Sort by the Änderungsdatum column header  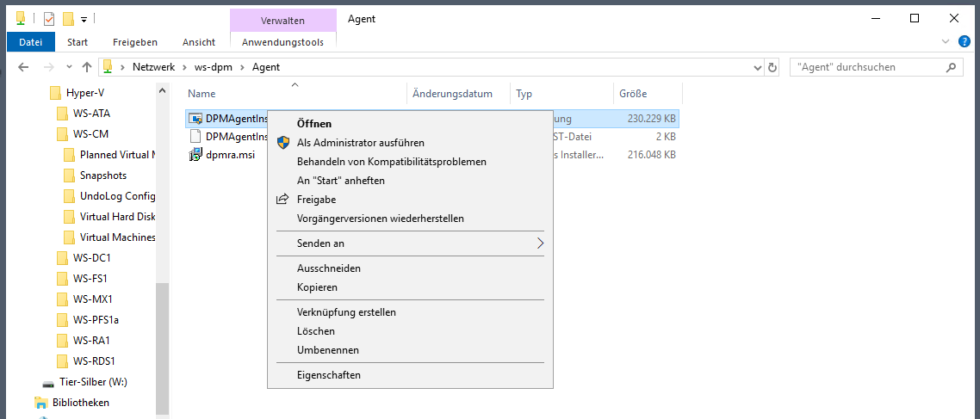tap(452, 94)
